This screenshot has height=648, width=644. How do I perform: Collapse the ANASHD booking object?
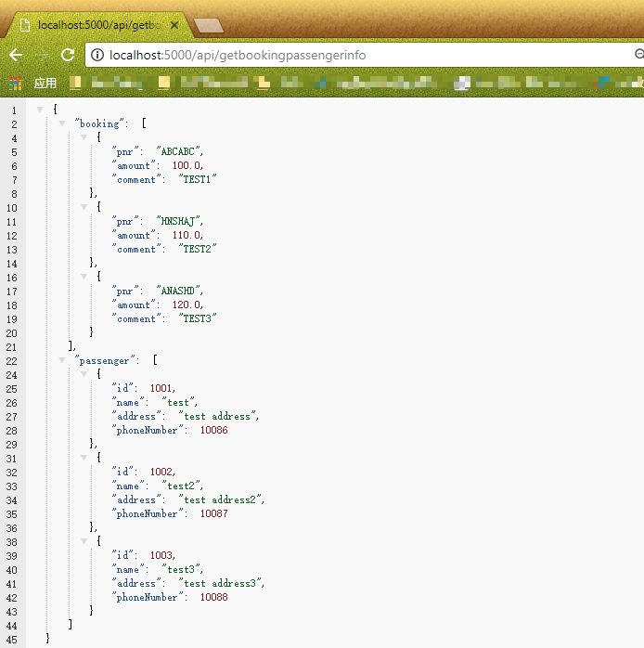(x=84, y=277)
